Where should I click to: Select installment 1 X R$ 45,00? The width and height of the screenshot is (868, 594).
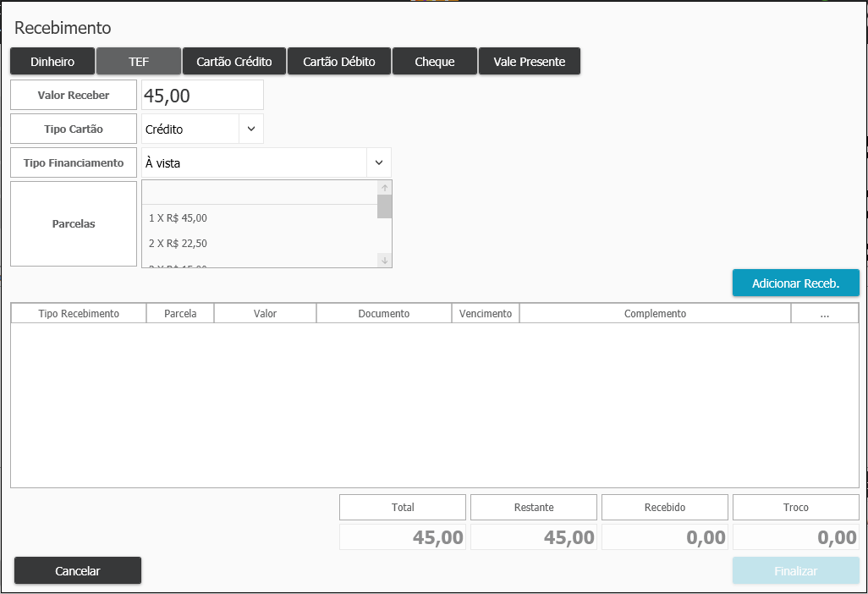click(x=178, y=218)
